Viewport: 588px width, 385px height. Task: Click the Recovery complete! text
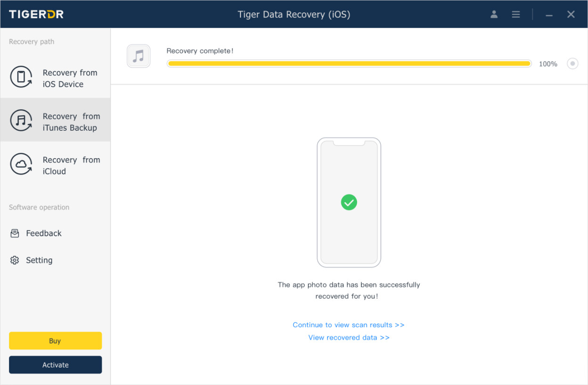pyautogui.click(x=200, y=51)
